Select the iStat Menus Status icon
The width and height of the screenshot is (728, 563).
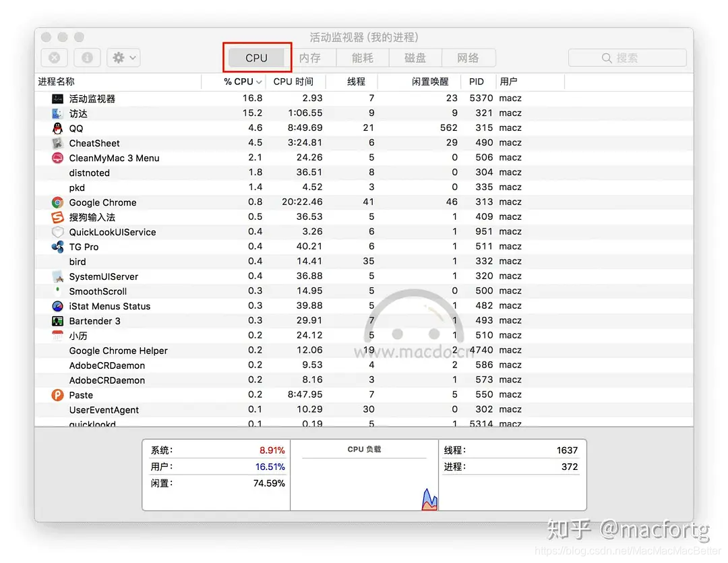[x=57, y=306]
